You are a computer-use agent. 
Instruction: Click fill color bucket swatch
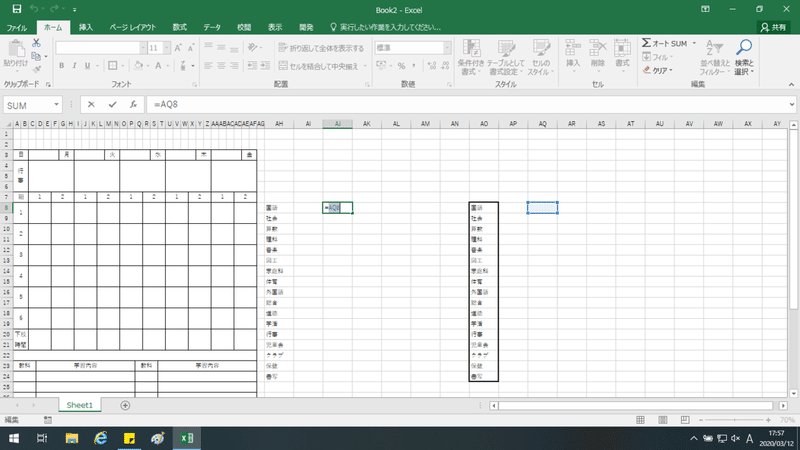138,66
